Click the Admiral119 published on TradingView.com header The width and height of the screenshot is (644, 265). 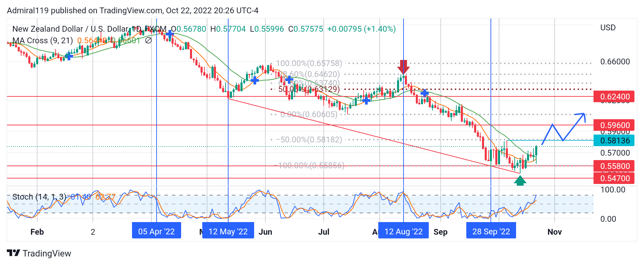pyautogui.click(x=133, y=11)
